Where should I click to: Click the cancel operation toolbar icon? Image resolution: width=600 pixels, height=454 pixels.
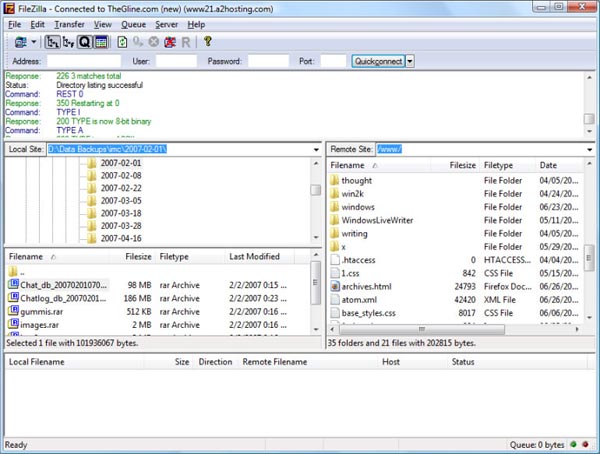(x=154, y=42)
